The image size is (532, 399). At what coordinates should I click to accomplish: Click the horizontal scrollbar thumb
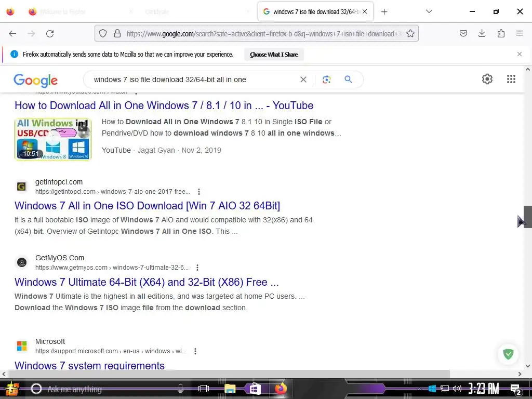point(229,374)
